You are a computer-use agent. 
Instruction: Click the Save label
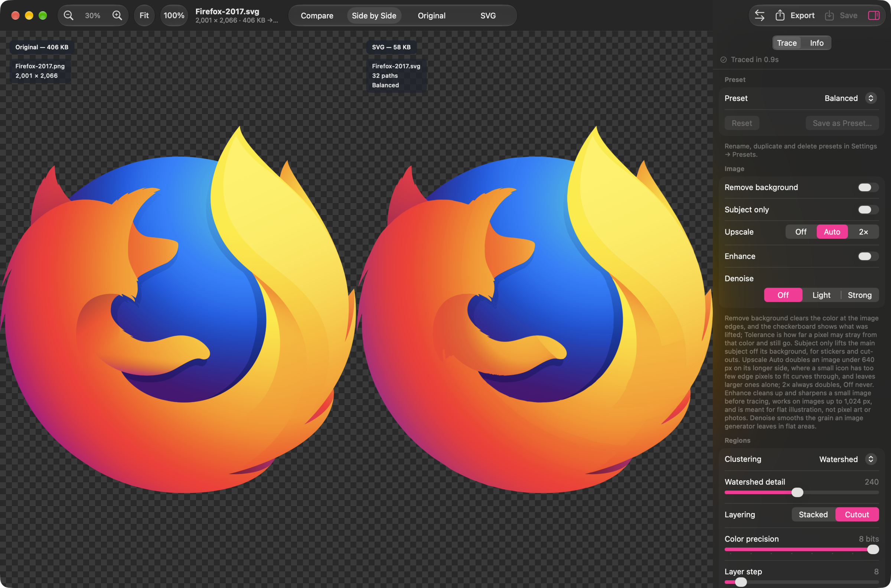point(848,15)
